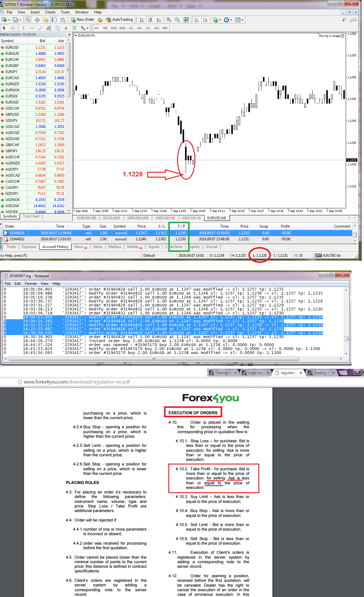Select the Text Label tool
The width and height of the screenshot is (364, 597).
point(74,28)
